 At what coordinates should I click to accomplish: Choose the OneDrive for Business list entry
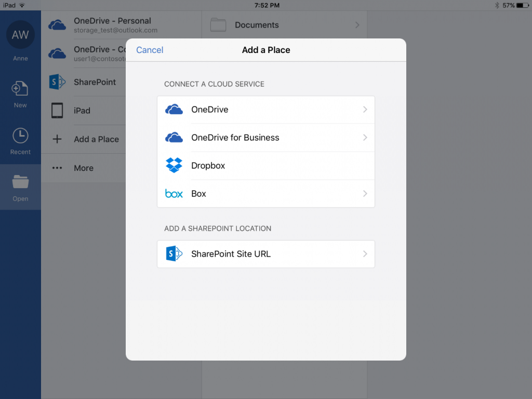(x=235, y=137)
